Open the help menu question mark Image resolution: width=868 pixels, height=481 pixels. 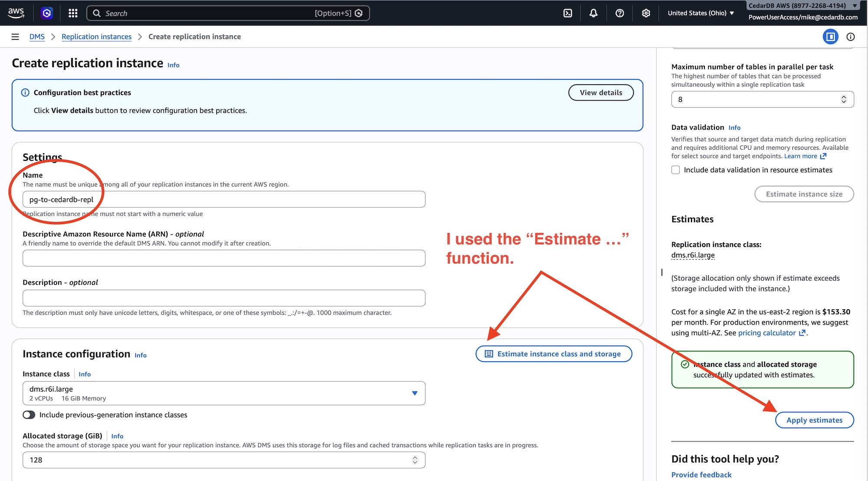(x=619, y=13)
